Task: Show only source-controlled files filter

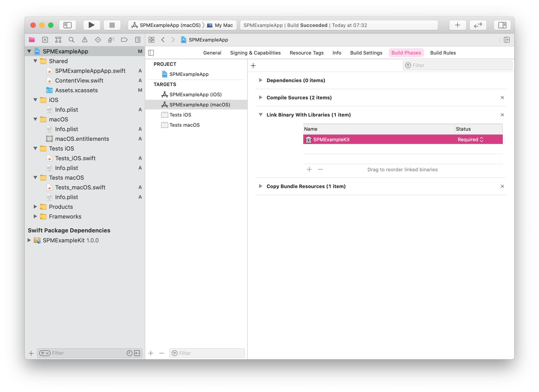Action: 137,353
